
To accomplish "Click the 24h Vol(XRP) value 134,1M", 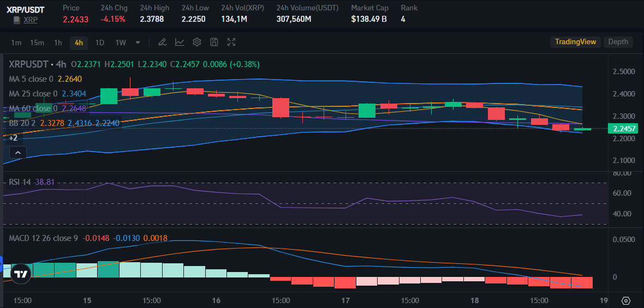I will coord(234,19).
